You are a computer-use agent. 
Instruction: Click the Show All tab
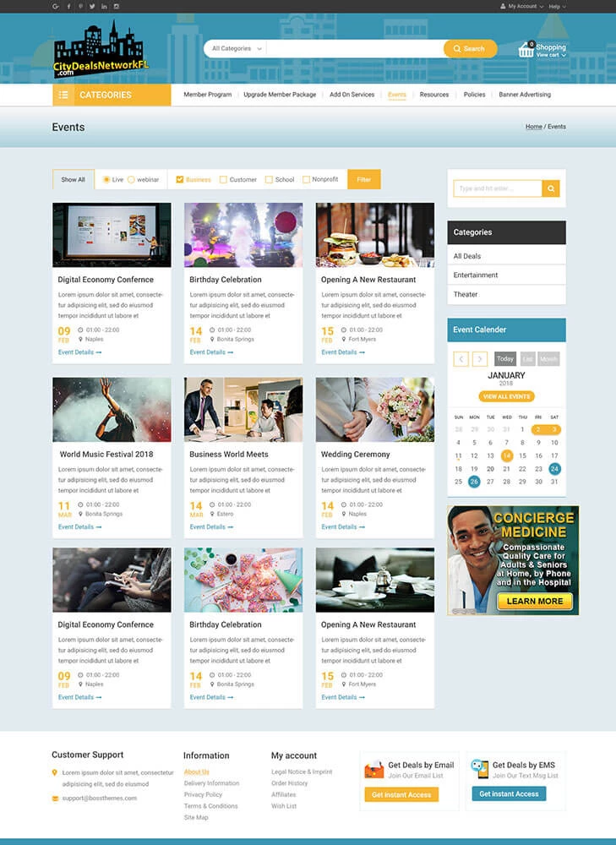coord(74,179)
